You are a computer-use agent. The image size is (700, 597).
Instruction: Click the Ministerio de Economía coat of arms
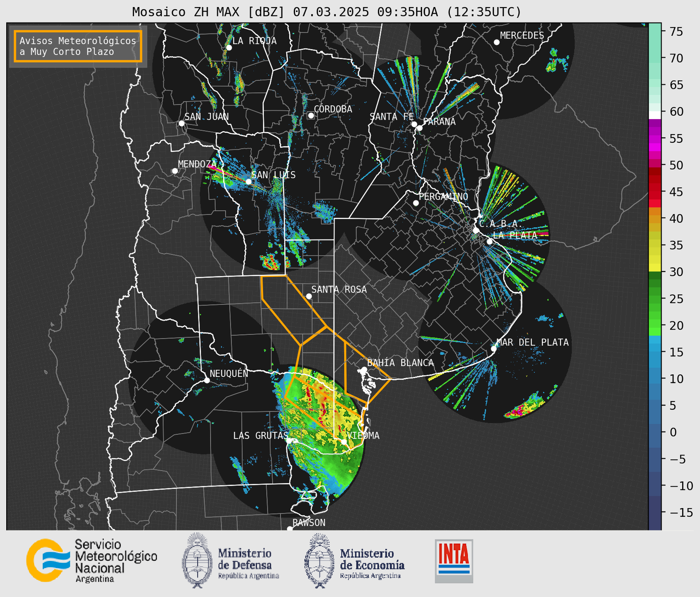point(320,561)
